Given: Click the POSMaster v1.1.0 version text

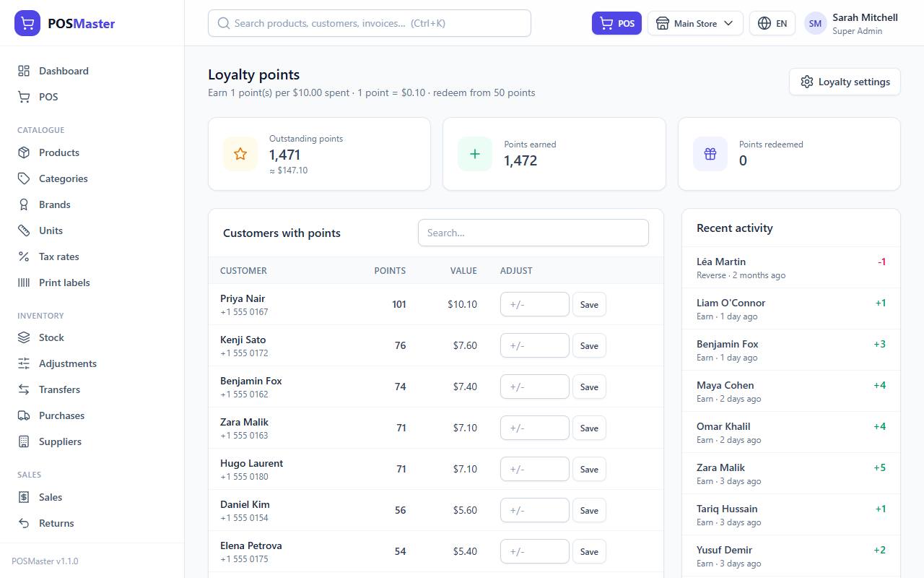Looking at the screenshot, I should click(45, 561).
